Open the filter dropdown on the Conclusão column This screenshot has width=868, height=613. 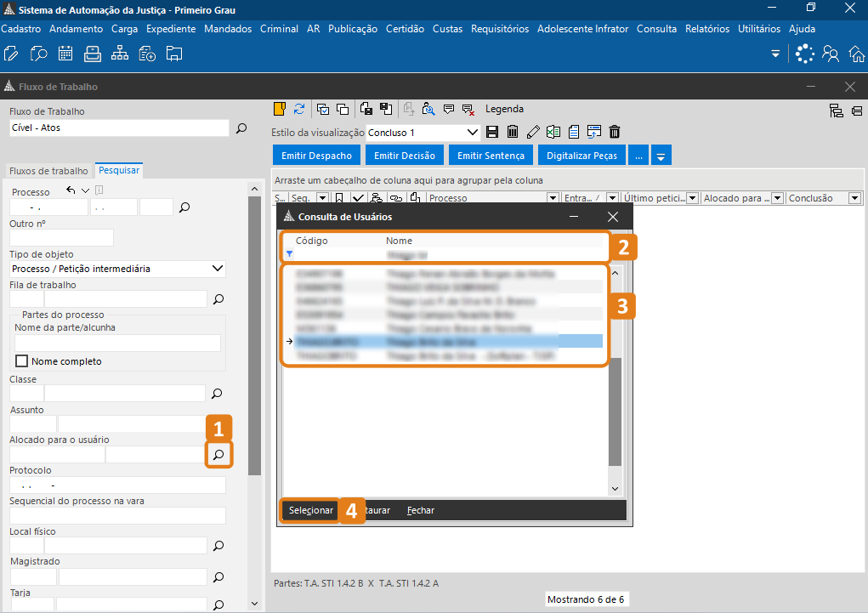854,198
